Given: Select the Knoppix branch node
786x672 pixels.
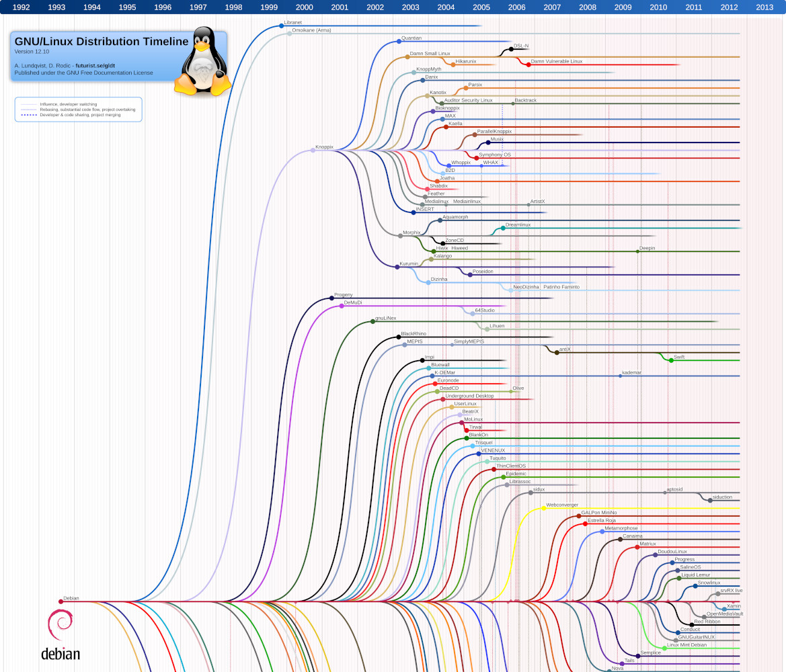Looking at the screenshot, I should click(x=313, y=150).
